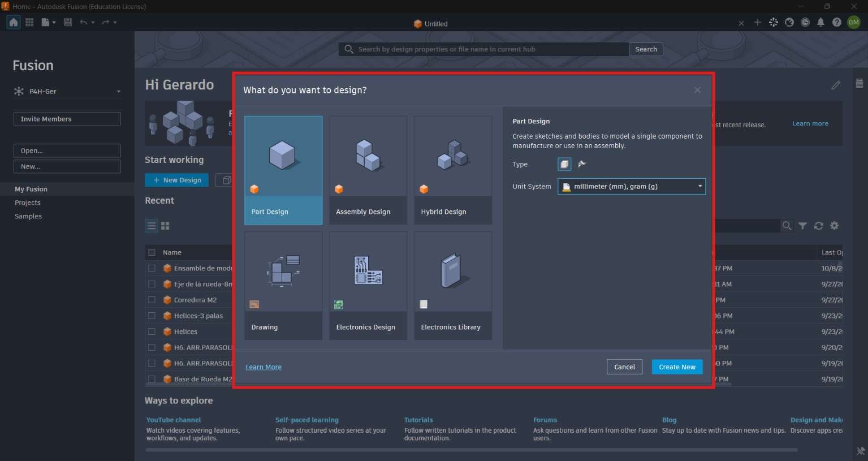Open the Help question mark icon
The height and width of the screenshot is (461, 868).
[837, 22]
